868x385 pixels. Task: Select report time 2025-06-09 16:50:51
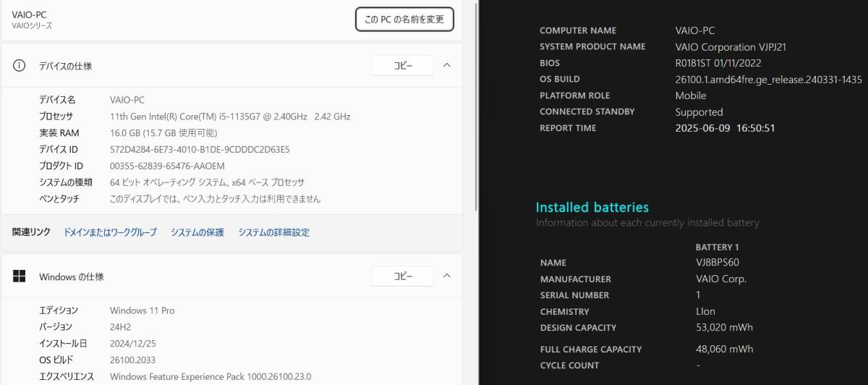pyautogui.click(x=726, y=128)
